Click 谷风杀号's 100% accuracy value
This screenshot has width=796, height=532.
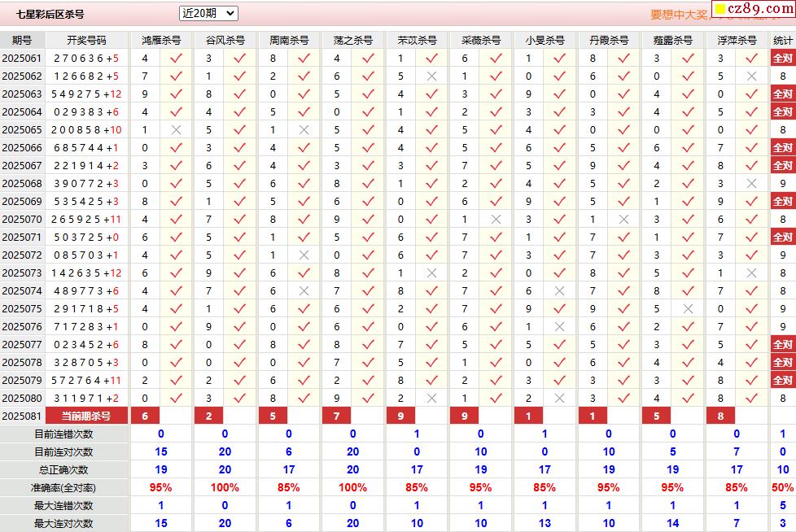point(225,488)
